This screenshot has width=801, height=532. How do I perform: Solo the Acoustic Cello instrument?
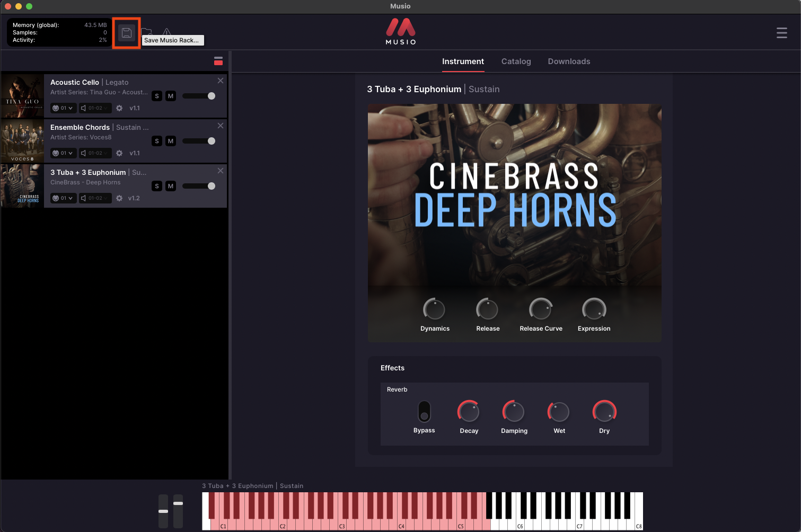pos(157,96)
